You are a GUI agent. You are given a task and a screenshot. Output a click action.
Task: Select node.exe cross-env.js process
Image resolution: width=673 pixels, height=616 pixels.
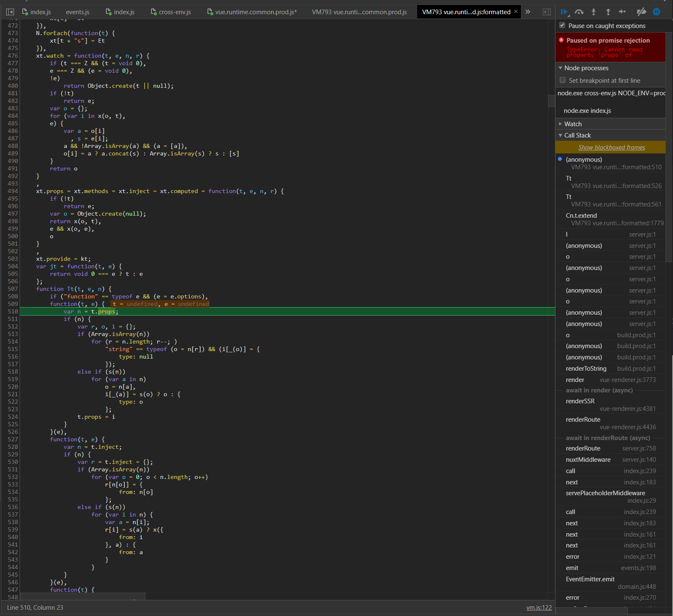tap(610, 93)
